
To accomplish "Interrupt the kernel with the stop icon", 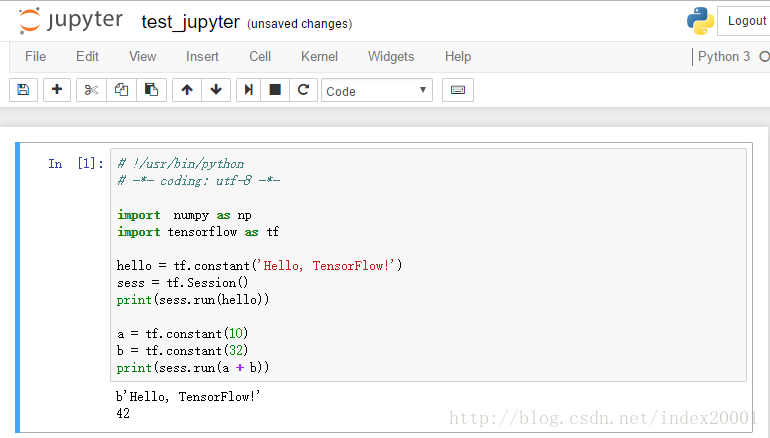I will coord(275,90).
